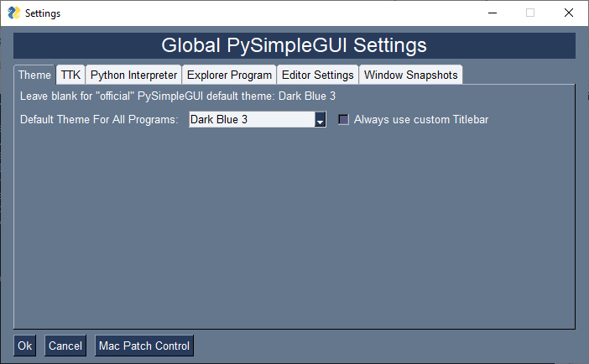This screenshot has height=364, width=589.
Task: Click the Default Theme For All Programs label
Action: [100, 120]
